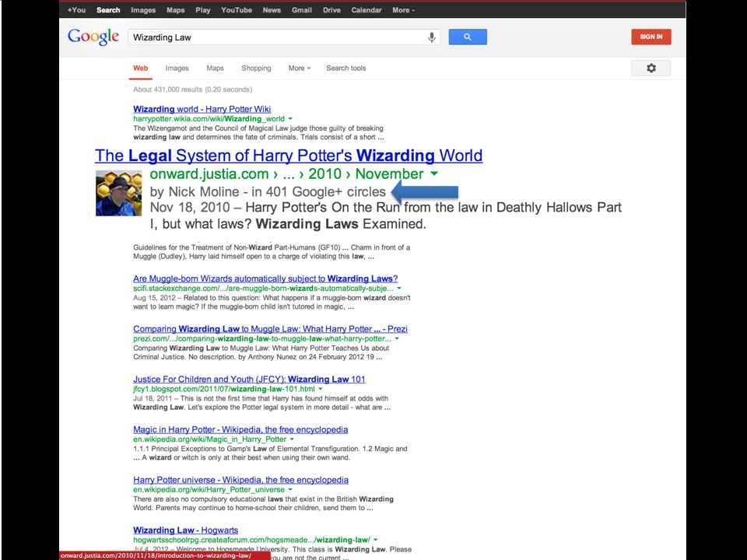The height and width of the screenshot is (560, 747).
Task: Open Gmail in the top bar
Action: pos(302,10)
